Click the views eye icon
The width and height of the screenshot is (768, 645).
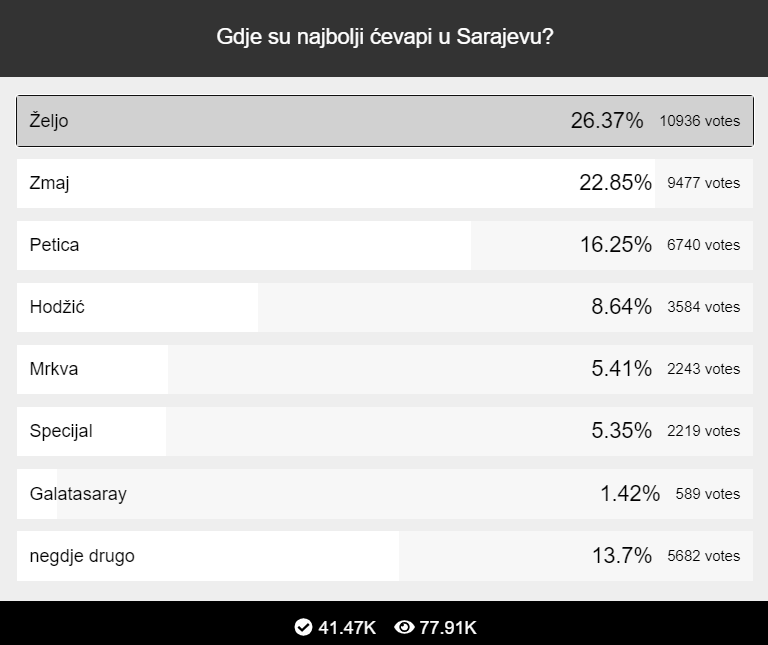click(x=404, y=627)
